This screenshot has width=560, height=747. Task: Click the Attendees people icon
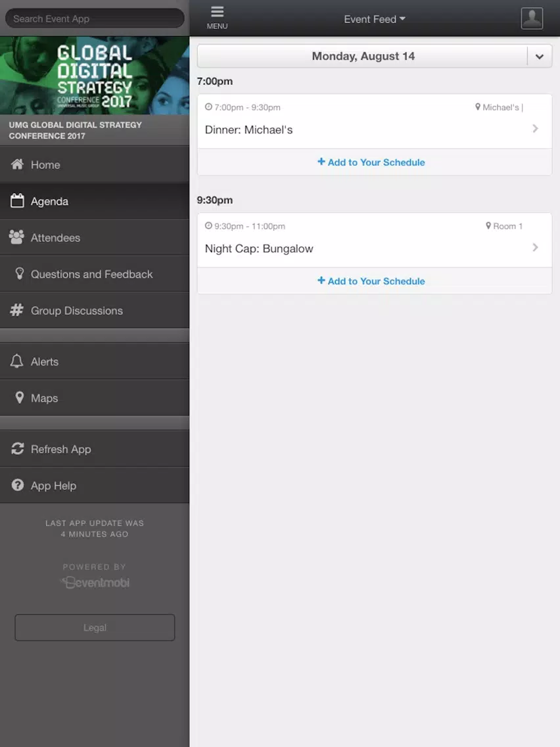tap(16, 237)
